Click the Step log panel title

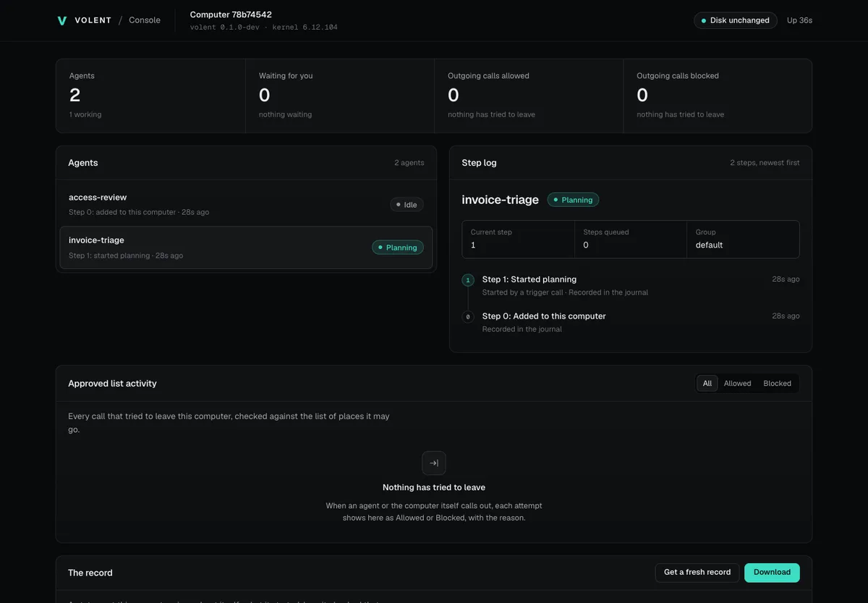pos(479,163)
